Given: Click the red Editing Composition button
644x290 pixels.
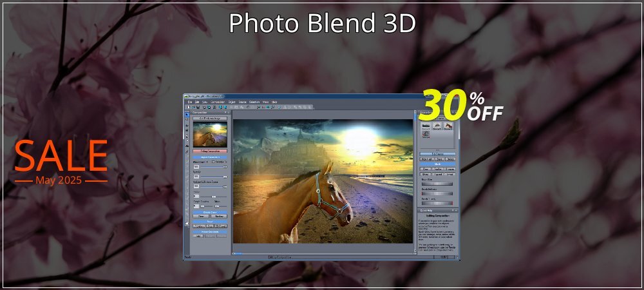Looking at the screenshot, I should click(x=210, y=151).
